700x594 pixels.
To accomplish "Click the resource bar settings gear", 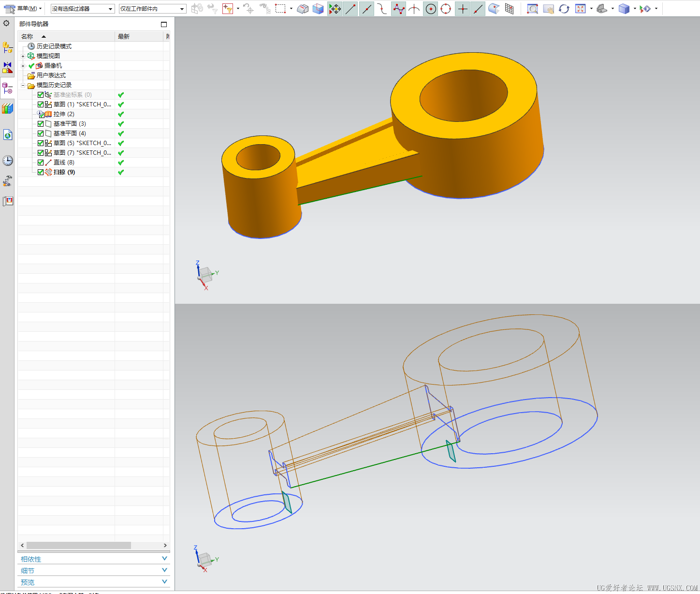I will 7,23.
